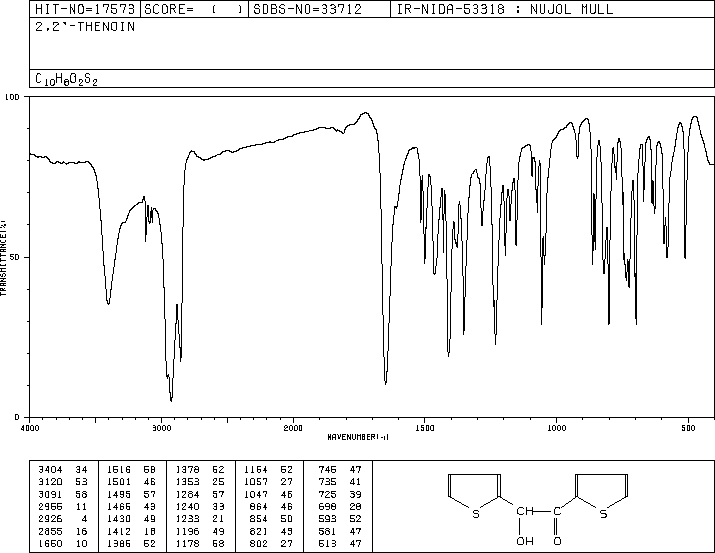This screenshot has width=715, height=553.
Task: Click the 2000 wavenumber axis label
Action: (x=293, y=428)
